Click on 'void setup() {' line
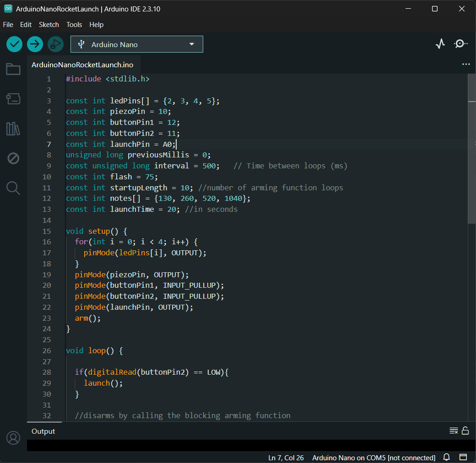 tap(97, 231)
